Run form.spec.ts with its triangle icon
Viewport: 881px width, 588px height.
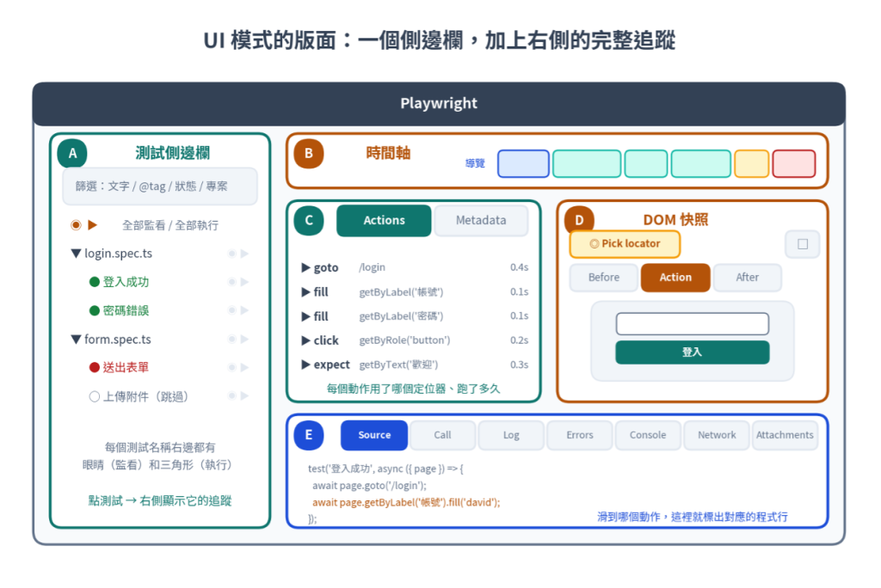(244, 340)
